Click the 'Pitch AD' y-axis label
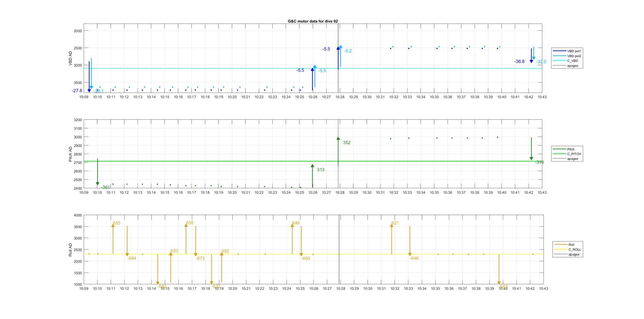 tap(71, 154)
